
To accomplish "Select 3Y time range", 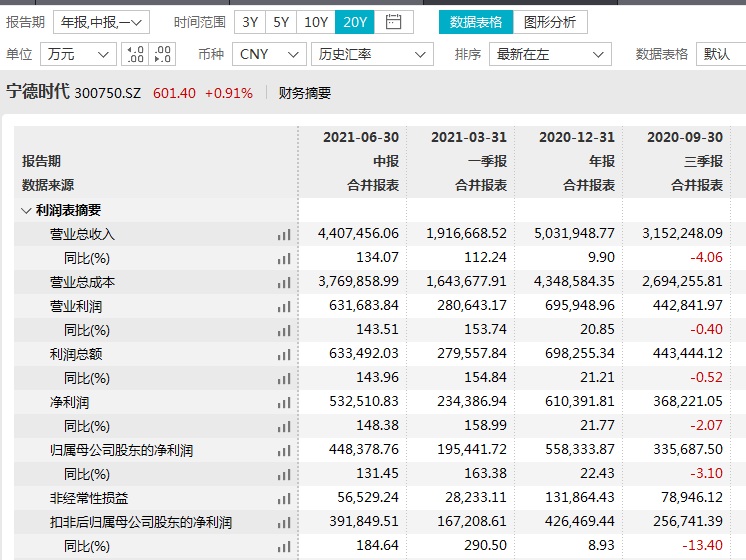I will pos(250,22).
